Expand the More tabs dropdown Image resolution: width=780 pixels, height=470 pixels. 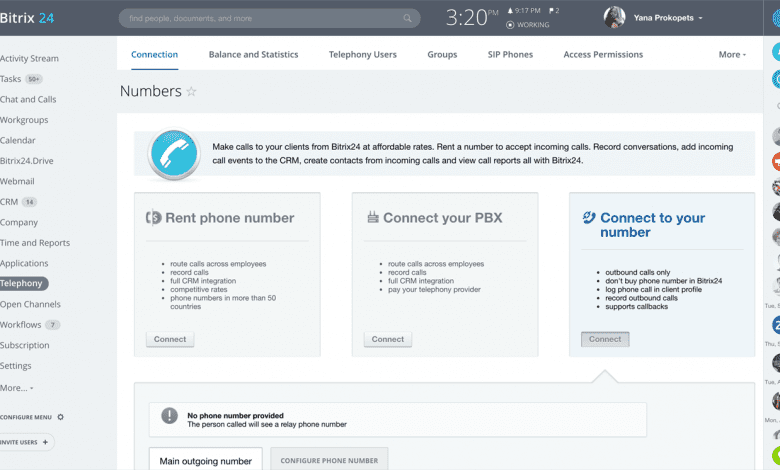[732, 55]
